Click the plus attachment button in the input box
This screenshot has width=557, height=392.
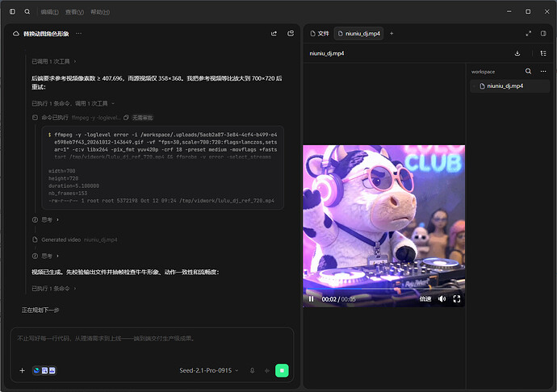click(x=22, y=370)
